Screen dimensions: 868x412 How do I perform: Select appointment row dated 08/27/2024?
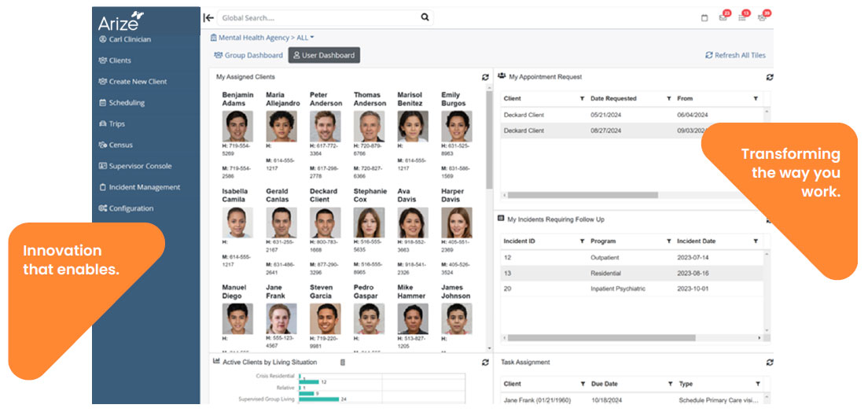631,131
